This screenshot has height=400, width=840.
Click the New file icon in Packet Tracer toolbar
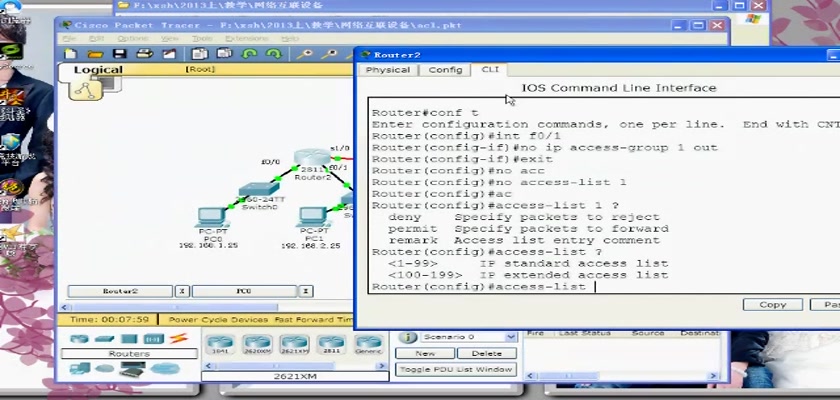pyautogui.click(x=71, y=54)
